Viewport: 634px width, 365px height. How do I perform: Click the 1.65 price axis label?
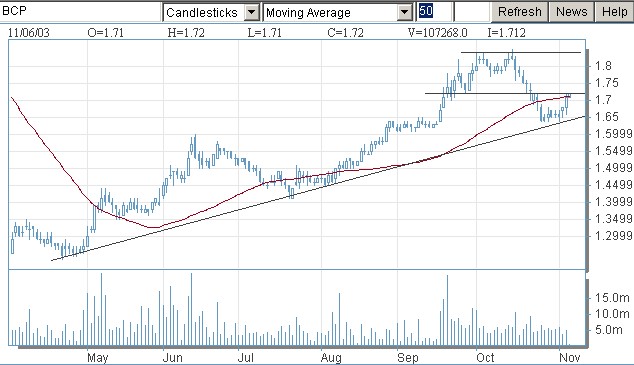[x=607, y=117]
